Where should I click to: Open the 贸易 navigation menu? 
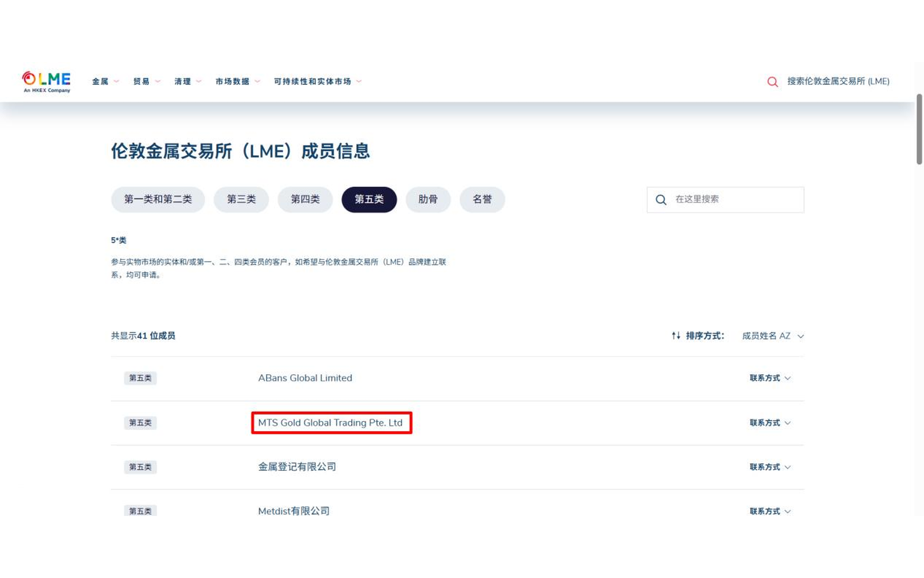(147, 81)
